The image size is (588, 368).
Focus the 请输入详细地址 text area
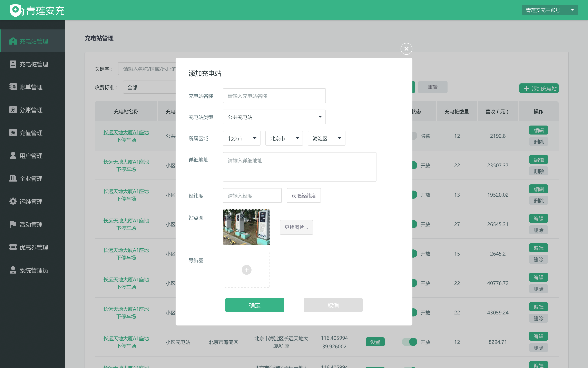click(x=299, y=167)
